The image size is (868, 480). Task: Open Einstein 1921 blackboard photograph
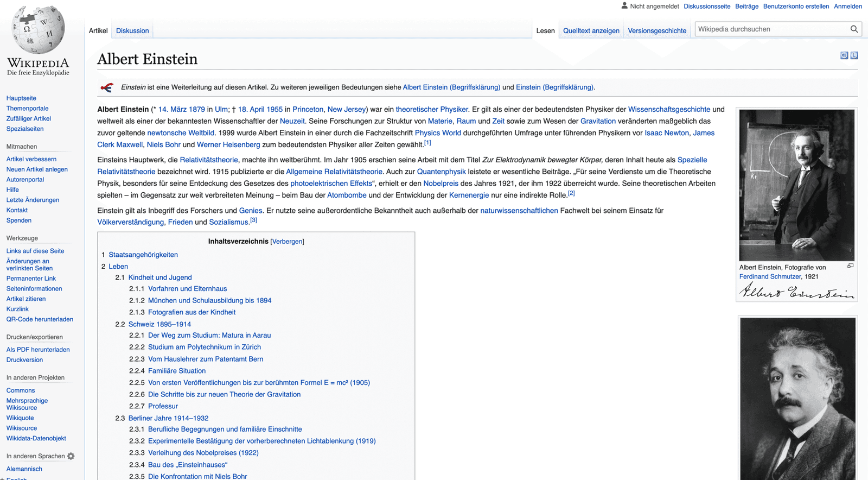click(796, 185)
